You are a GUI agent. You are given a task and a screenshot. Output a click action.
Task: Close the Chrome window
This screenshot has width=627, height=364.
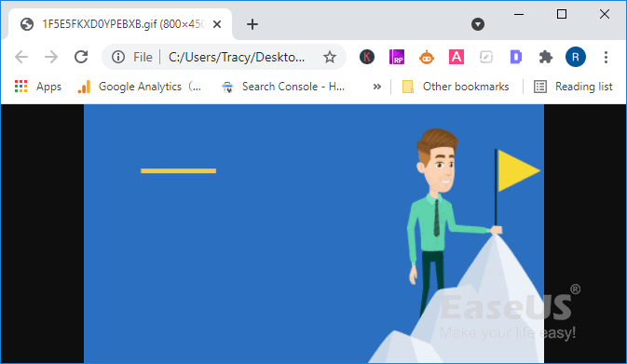(605, 14)
